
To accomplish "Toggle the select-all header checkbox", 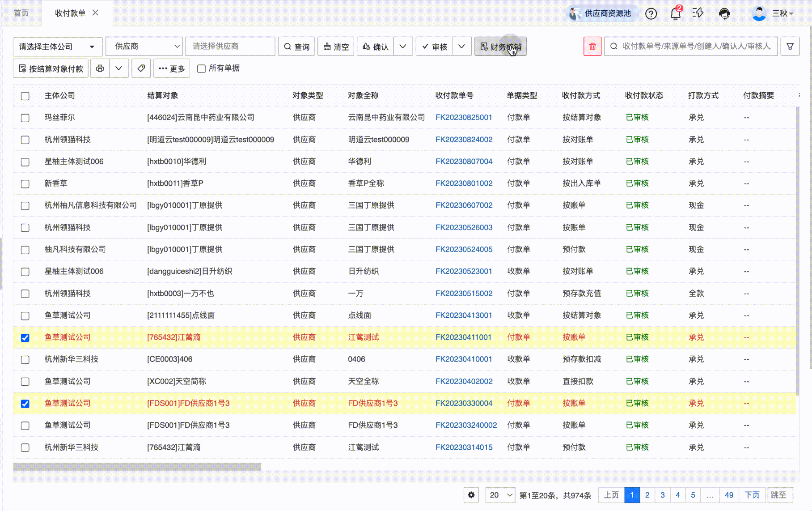I will tap(25, 96).
